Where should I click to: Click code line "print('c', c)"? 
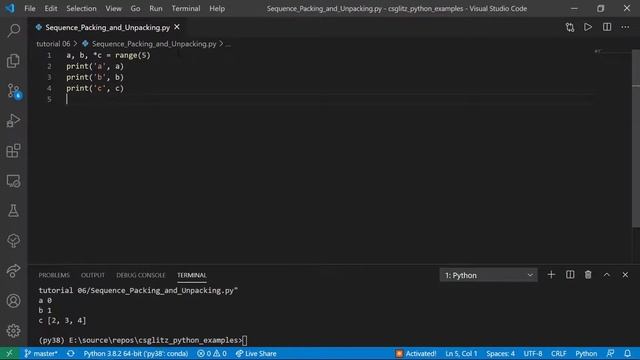pos(95,88)
